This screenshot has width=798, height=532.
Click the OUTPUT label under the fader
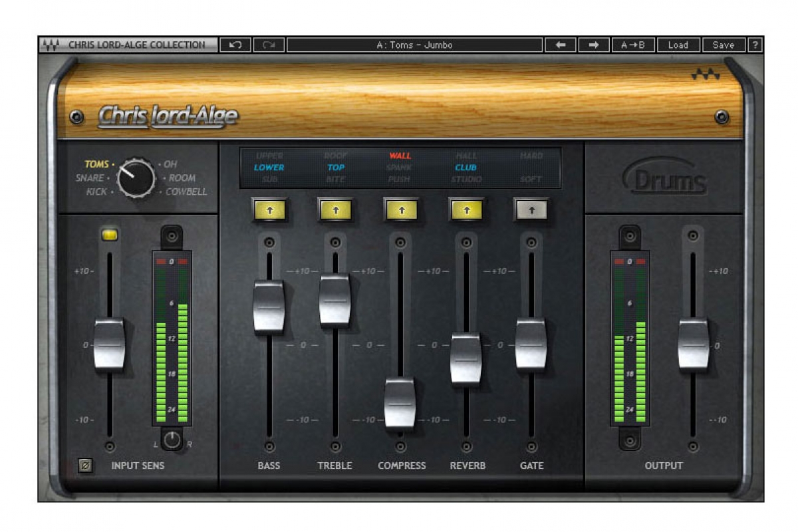click(x=664, y=465)
